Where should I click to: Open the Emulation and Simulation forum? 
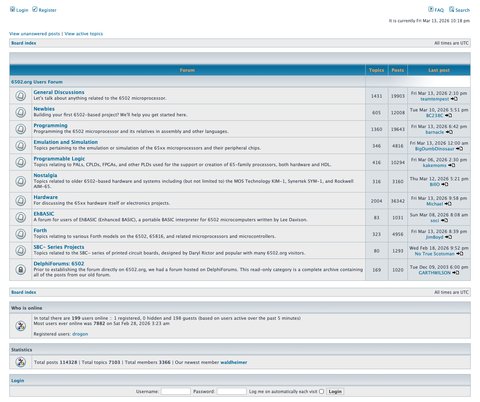point(66,142)
